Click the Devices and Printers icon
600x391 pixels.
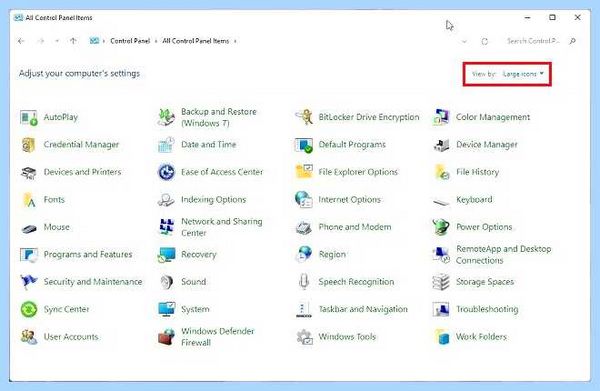click(x=29, y=173)
